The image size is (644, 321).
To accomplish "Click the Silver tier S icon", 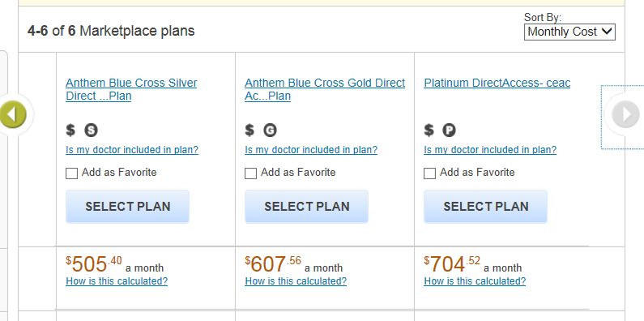I will tap(92, 131).
